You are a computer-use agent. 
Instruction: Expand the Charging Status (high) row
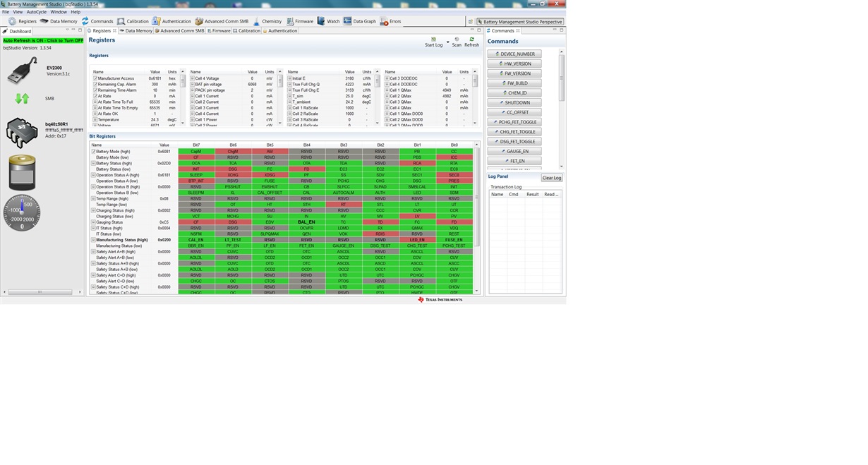point(93,210)
